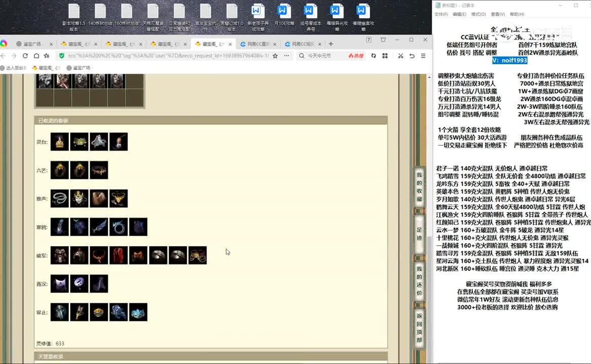This screenshot has width=591, height=364.
Task: Close the active 藏宝阁 tab
Action: coord(230,44)
